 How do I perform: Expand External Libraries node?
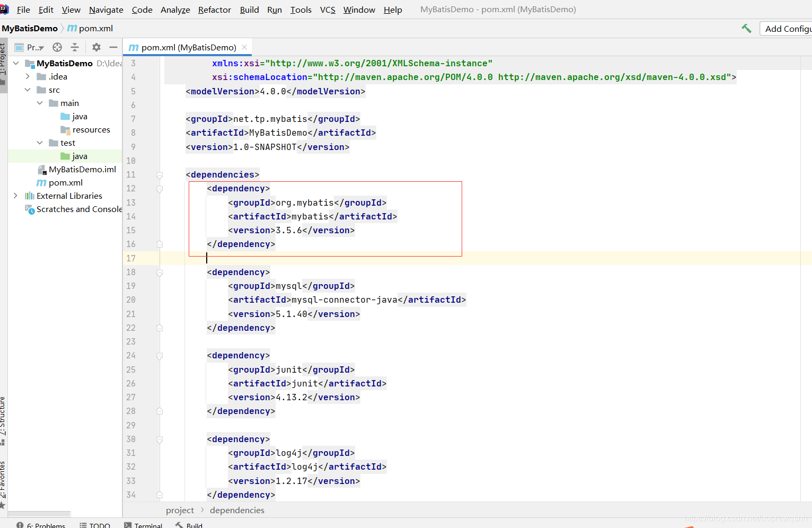pos(15,196)
